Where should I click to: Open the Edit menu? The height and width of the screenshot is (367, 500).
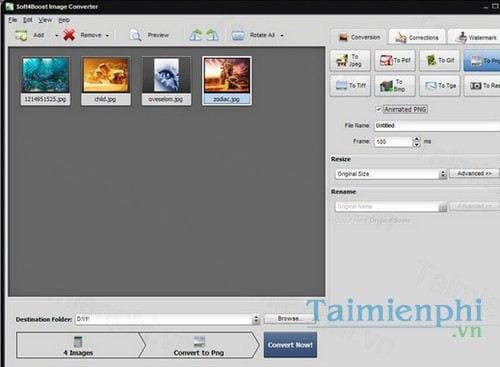[x=28, y=20]
